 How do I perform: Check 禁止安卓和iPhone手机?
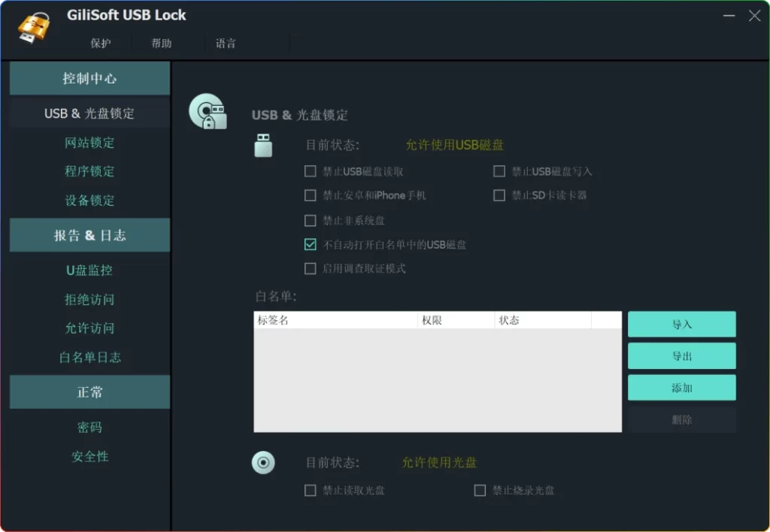[310, 195]
